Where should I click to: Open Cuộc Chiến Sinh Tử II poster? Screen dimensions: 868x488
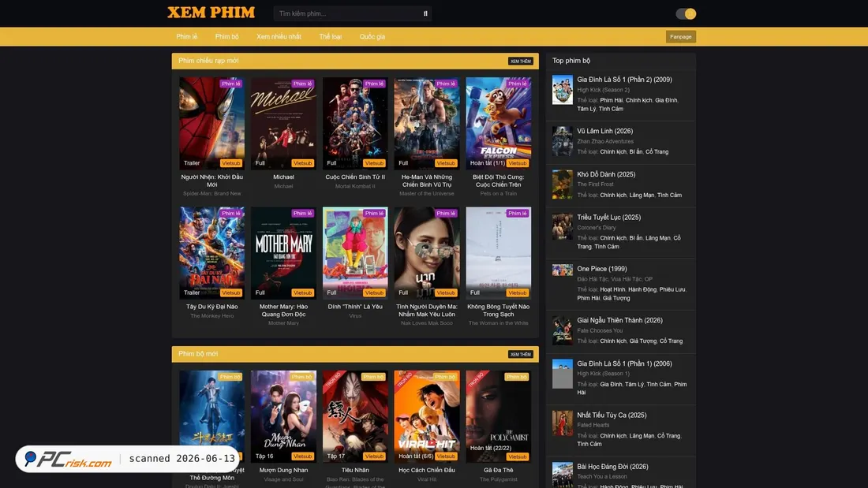(x=355, y=123)
